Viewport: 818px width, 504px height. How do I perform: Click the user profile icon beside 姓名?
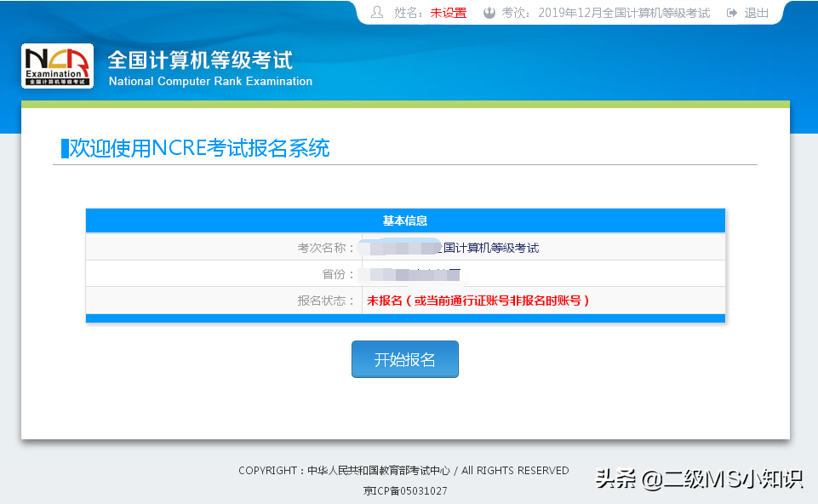pos(376,12)
